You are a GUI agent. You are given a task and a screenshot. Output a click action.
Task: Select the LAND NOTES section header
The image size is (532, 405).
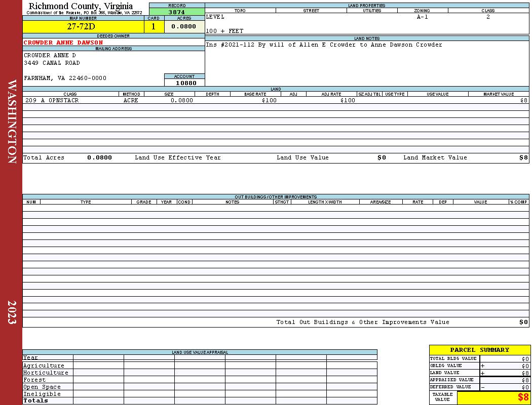367,38
